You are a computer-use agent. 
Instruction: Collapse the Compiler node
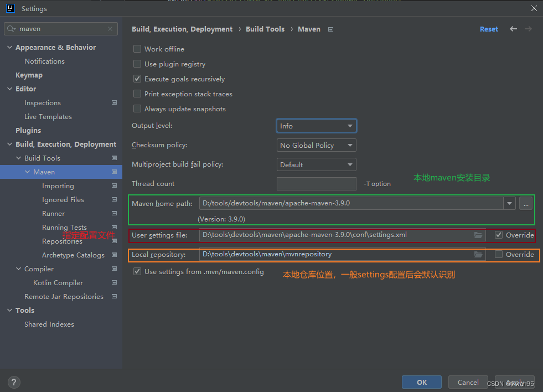(19, 269)
